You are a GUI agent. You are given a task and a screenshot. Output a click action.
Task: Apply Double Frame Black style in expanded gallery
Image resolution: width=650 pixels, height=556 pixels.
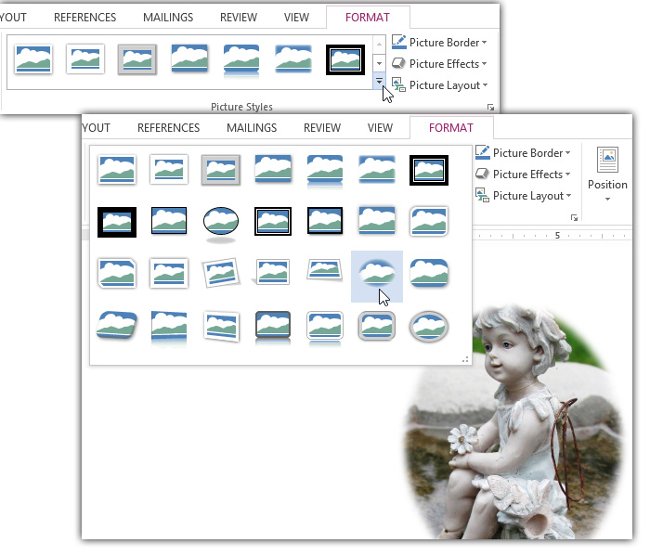pyautogui.click(x=429, y=170)
